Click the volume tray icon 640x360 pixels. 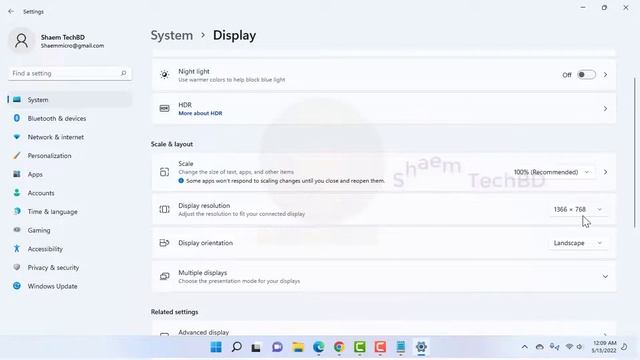click(x=580, y=347)
